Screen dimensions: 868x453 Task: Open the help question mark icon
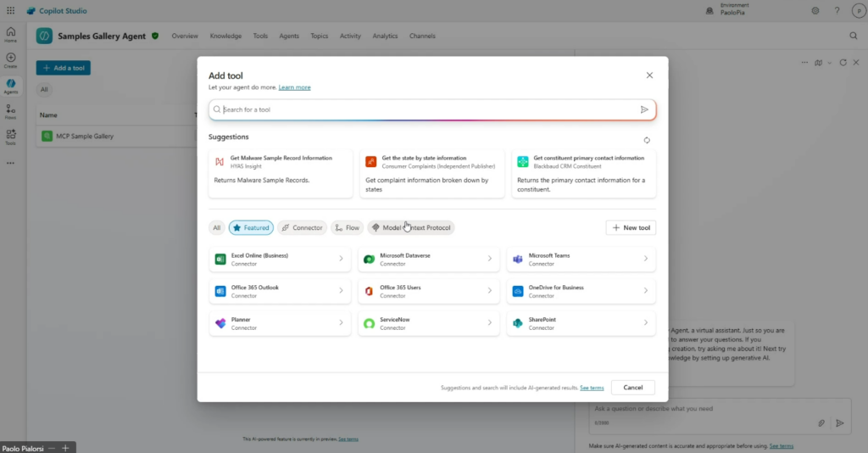coord(837,10)
